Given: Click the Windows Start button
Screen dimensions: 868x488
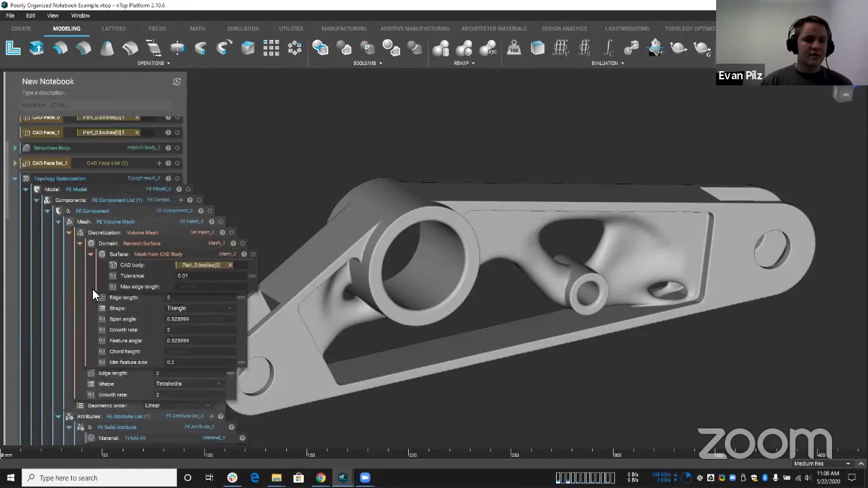Looking at the screenshot, I should (x=10, y=478).
